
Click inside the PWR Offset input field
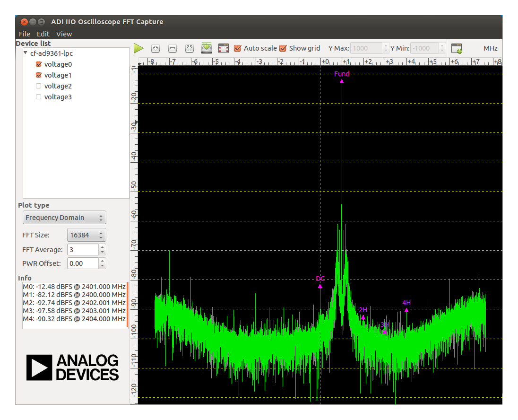(x=83, y=263)
